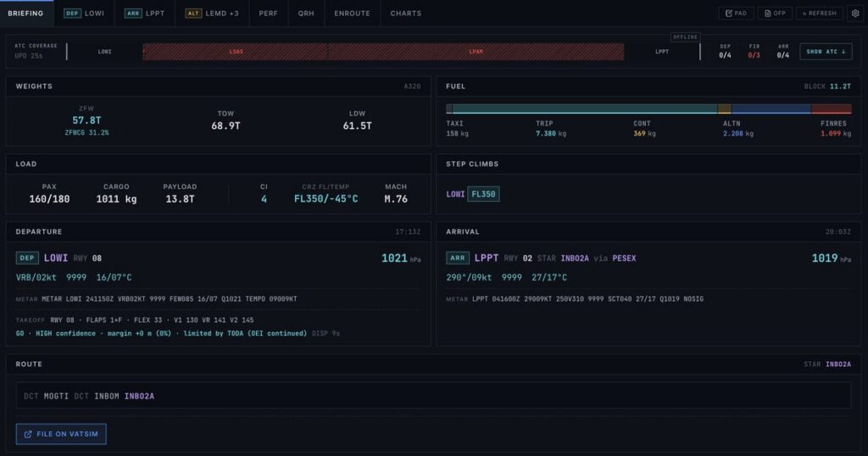The height and width of the screenshot is (456, 868).
Task: Click the FINRES 1.099 kg value
Action: click(x=836, y=133)
